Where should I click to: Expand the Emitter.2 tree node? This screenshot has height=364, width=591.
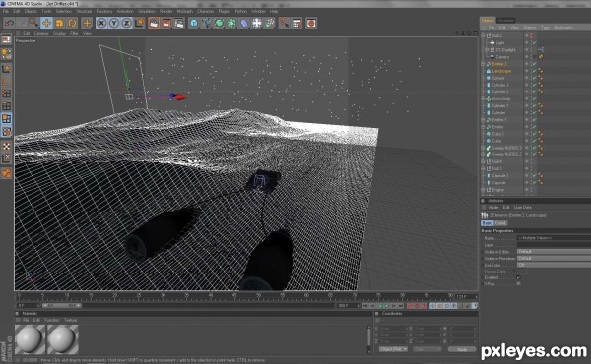(x=483, y=64)
